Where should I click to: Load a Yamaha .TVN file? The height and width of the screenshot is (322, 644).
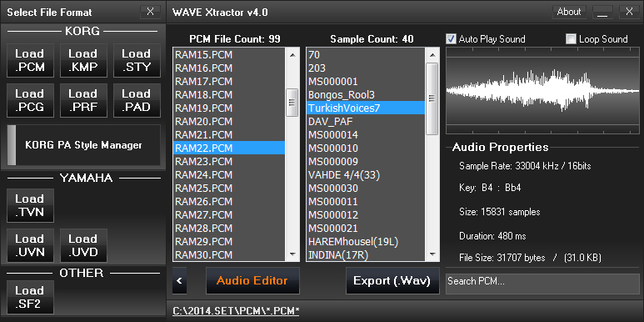click(x=30, y=205)
